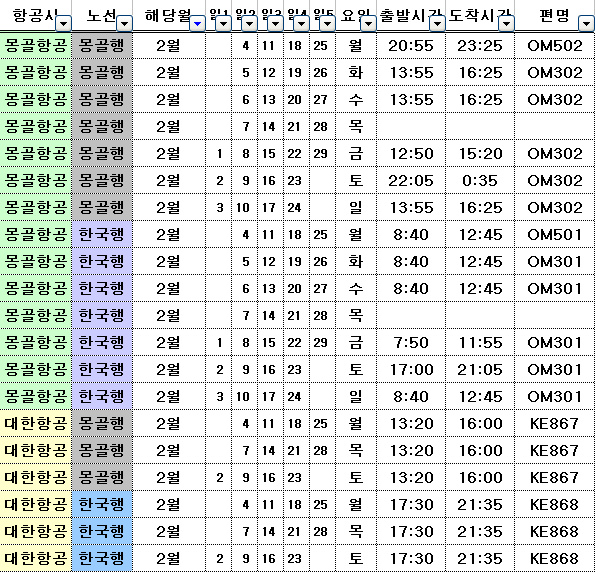Select 목 in the 몽골항공 한국행 row

click(356, 316)
